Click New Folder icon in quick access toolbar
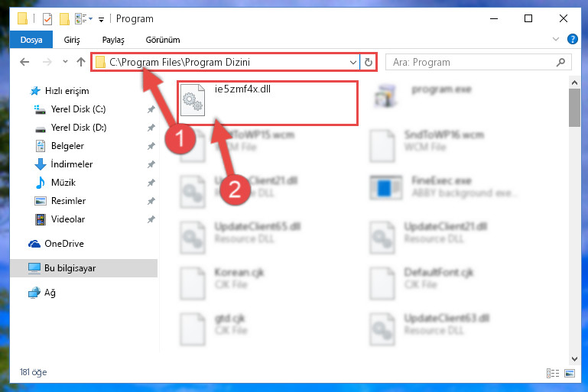Viewport: 588px width, 392px height. [x=64, y=19]
